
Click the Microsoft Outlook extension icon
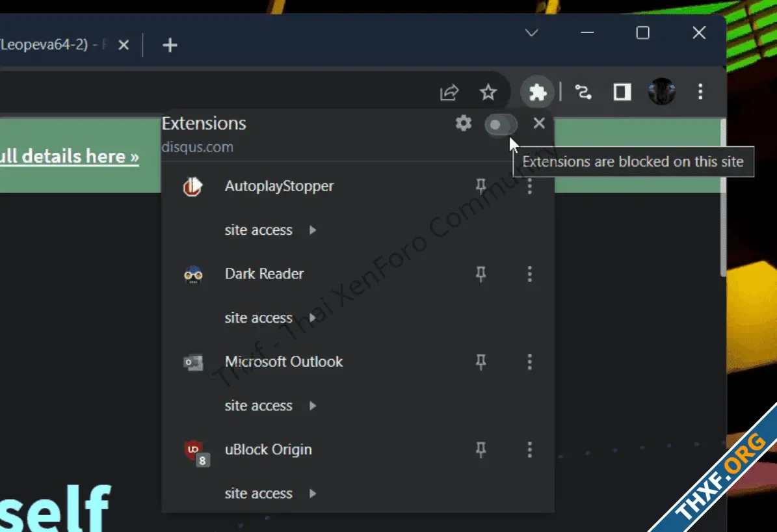click(x=192, y=362)
